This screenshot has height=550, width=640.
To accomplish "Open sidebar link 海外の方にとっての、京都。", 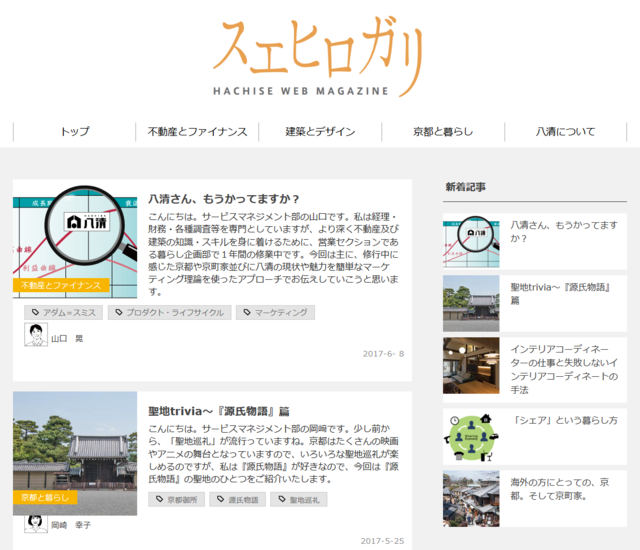I will click(560, 489).
